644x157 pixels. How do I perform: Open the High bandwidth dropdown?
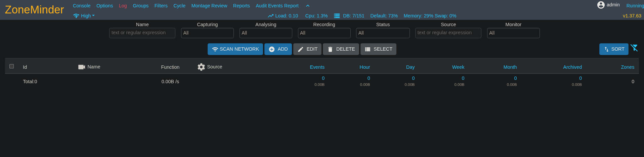pyautogui.click(x=88, y=16)
